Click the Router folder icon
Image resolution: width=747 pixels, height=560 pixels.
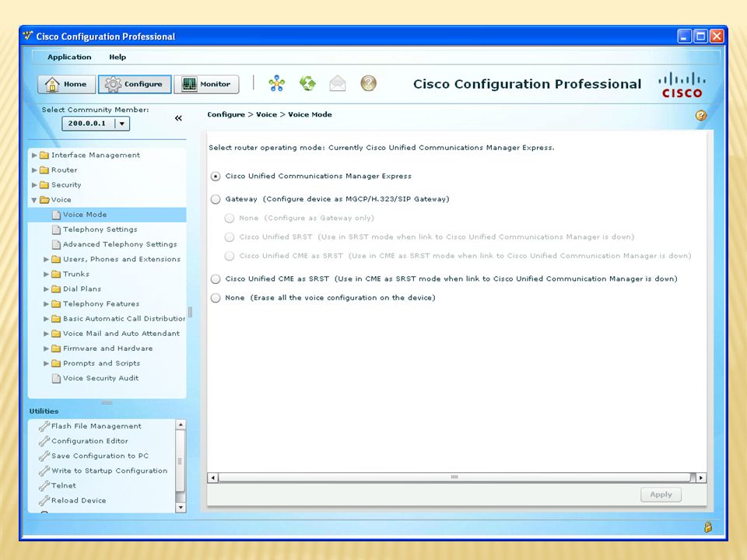coord(44,170)
